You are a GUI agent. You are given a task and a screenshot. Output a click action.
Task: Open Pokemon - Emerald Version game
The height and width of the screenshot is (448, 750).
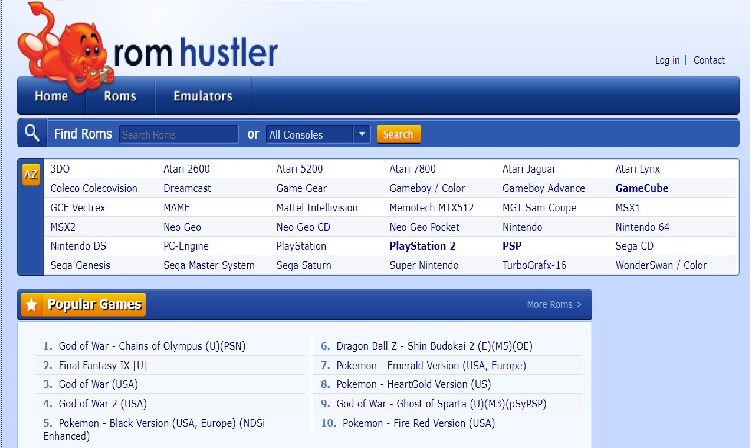[x=431, y=366]
